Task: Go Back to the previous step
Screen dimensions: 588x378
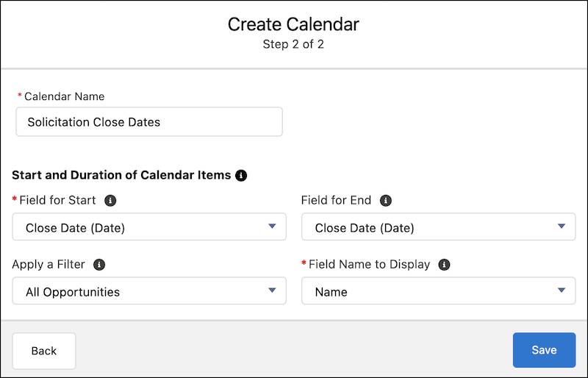Action: pos(44,351)
